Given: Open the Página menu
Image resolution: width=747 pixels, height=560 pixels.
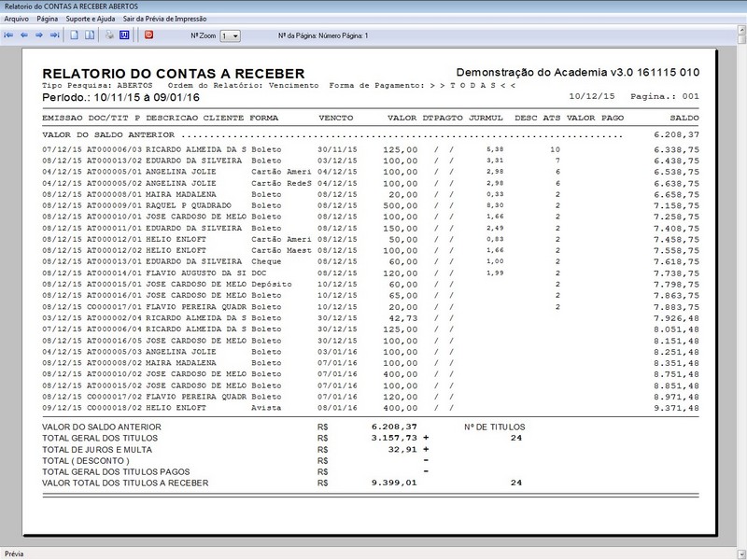Looking at the screenshot, I should point(48,19).
